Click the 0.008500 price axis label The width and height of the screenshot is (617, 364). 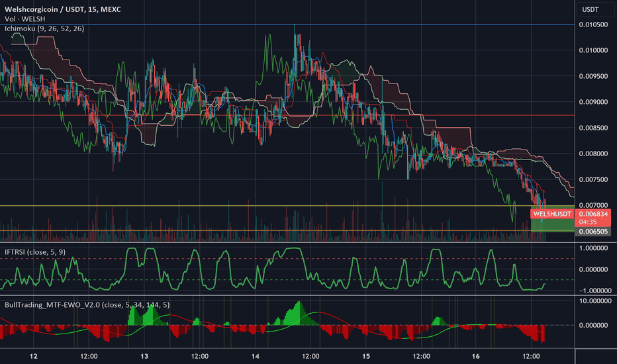coord(593,128)
